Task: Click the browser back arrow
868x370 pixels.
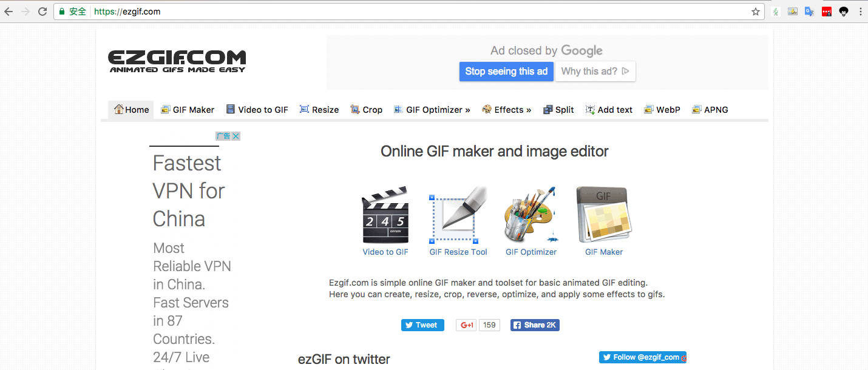Action: (x=8, y=12)
